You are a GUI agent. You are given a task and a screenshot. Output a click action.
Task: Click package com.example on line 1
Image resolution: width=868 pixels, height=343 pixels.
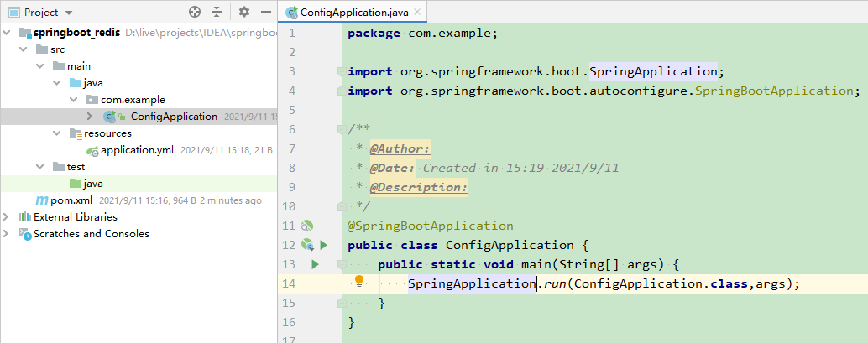(423, 34)
